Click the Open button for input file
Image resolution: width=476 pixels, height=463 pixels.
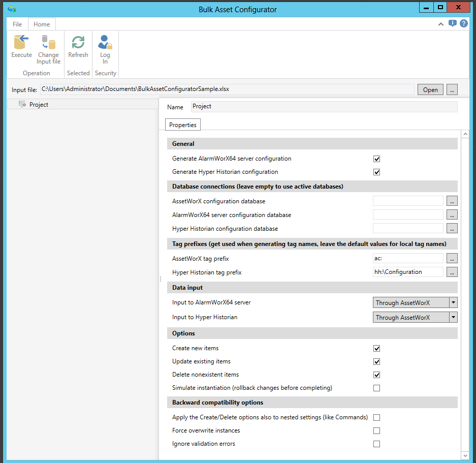coord(430,90)
